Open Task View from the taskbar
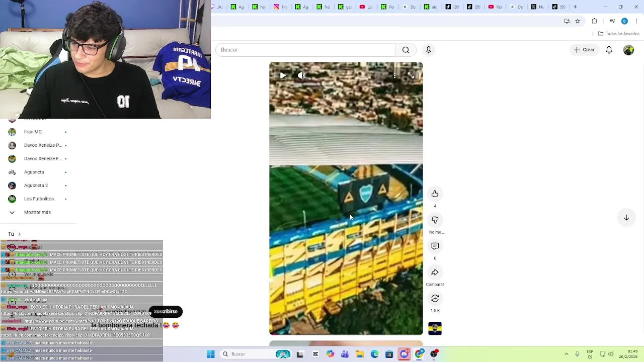This screenshot has width=644, height=362. coord(300,354)
